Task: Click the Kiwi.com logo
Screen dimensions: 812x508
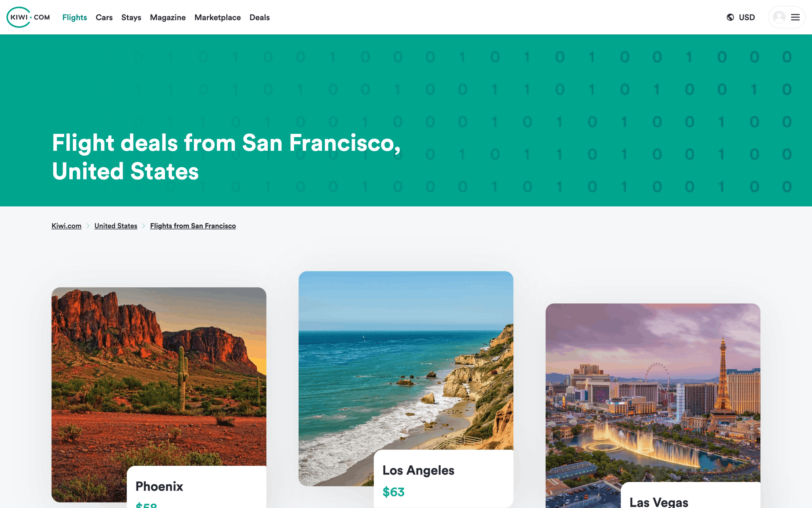Action: 28,17
